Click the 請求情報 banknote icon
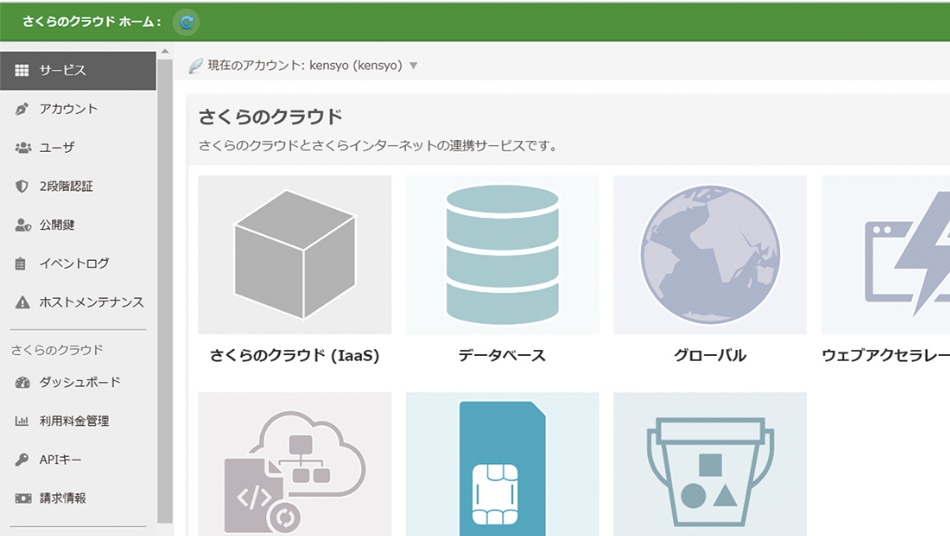950x536 pixels. pos(23,498)
